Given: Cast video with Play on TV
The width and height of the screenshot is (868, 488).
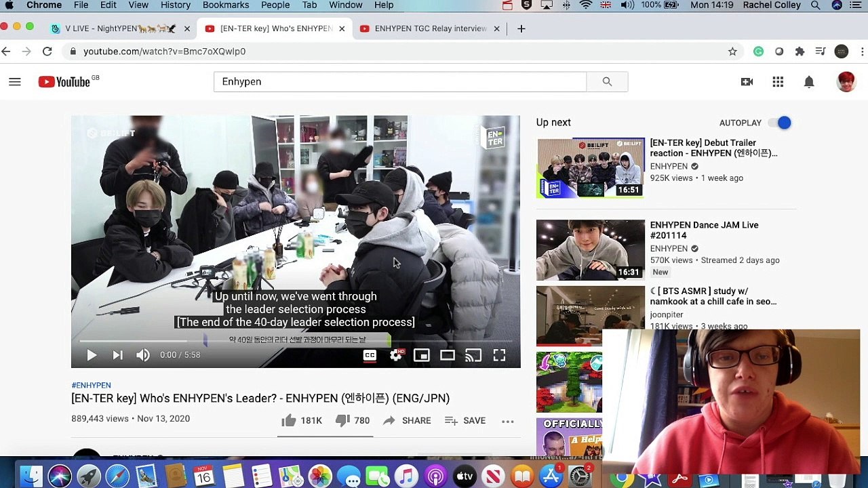Looking at the screenshot, I should click(473, 354).
